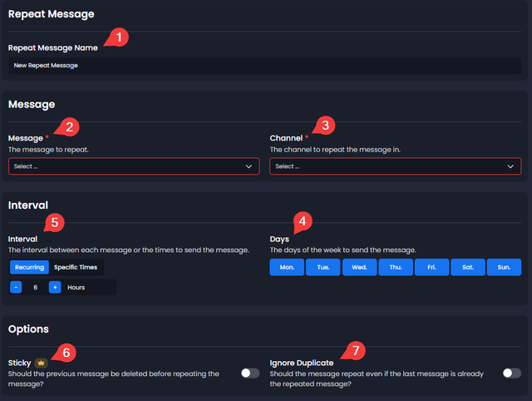
Task: Open the Message select dropdown
Action: [x=134, y=166]
